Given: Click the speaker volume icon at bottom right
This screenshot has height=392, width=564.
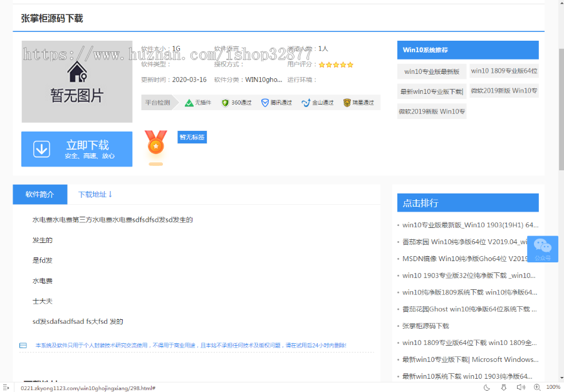Looking at the screenshot, I should pyautogui.click(x=521, y=388).
